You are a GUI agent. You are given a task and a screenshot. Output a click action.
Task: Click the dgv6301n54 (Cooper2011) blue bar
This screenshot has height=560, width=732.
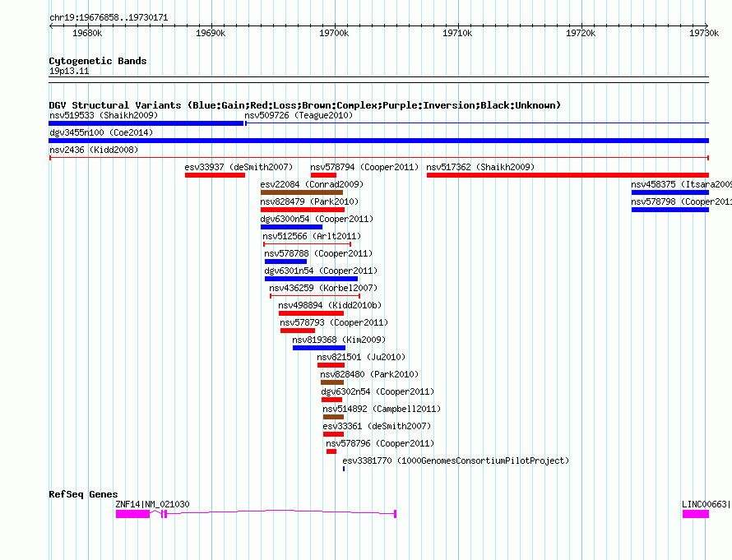(x=311, y=279)
